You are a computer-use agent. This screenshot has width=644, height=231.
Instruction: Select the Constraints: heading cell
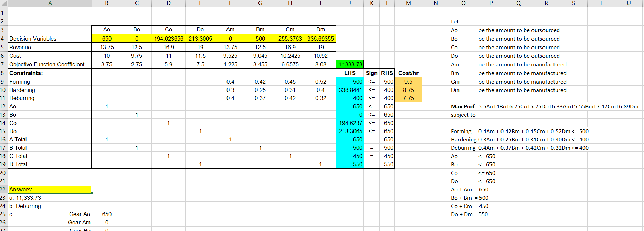coord(50,73)
